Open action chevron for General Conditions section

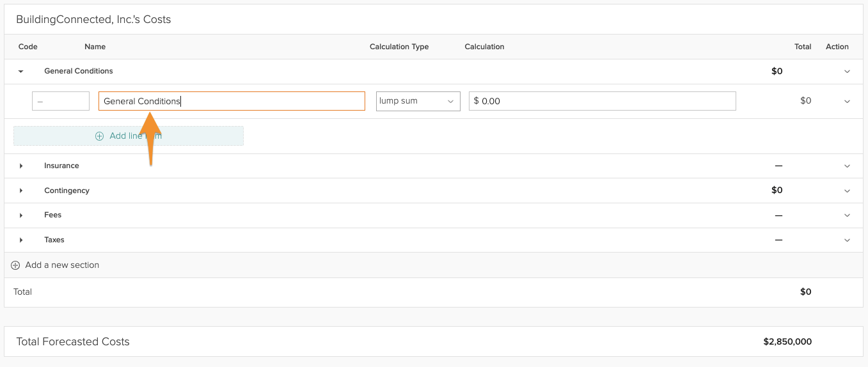coord(847,72)
